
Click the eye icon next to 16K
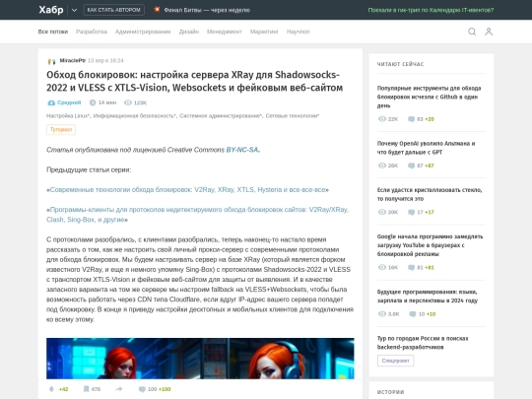382,267
